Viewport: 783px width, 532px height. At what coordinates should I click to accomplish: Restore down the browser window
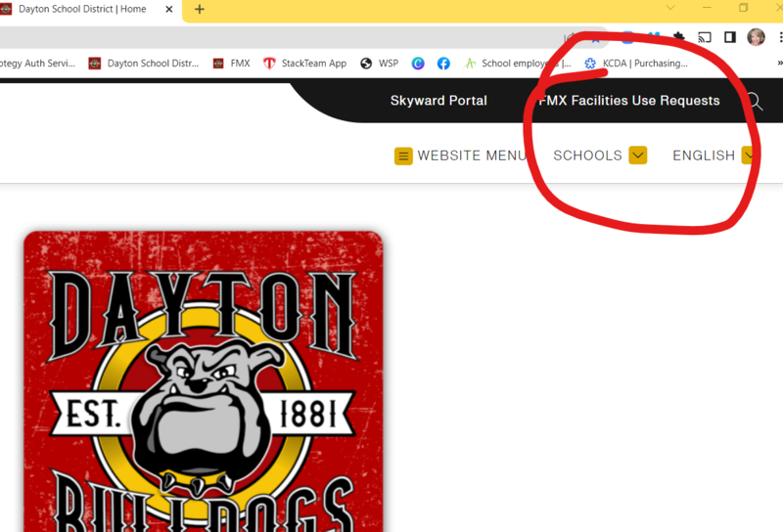click(x=744, y=8)
